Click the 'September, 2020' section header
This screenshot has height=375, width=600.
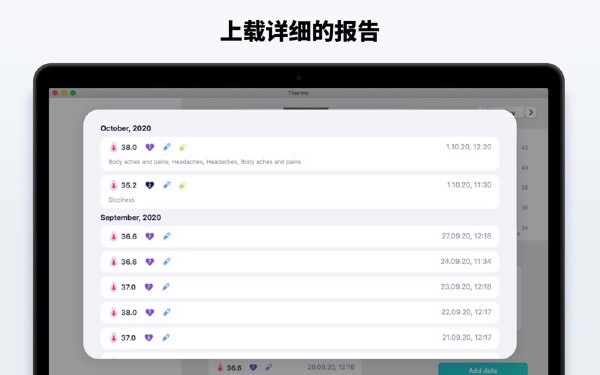click(130, 217)
